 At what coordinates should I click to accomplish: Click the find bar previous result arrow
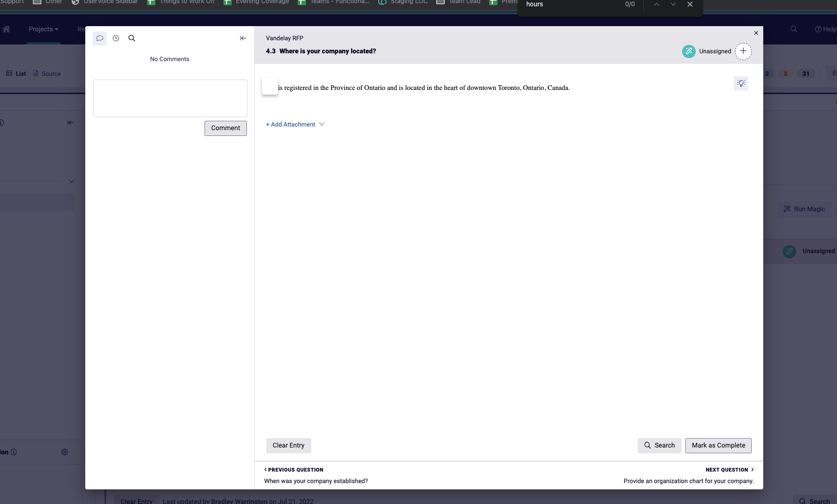tap(656, 4)
